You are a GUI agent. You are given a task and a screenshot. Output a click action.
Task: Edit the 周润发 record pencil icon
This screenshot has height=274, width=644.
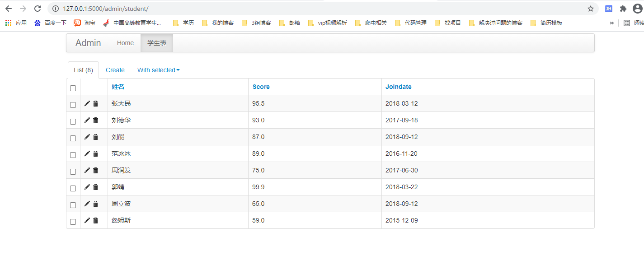[x=87, y=170]
